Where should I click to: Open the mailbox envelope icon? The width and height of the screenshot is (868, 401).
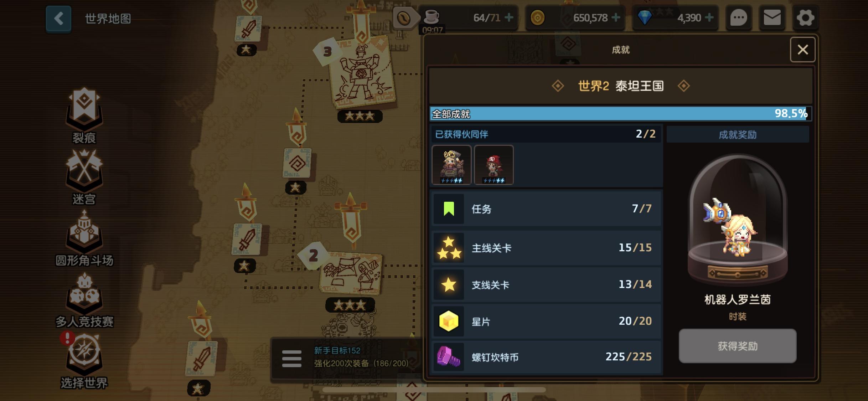(x=772, y=18)
